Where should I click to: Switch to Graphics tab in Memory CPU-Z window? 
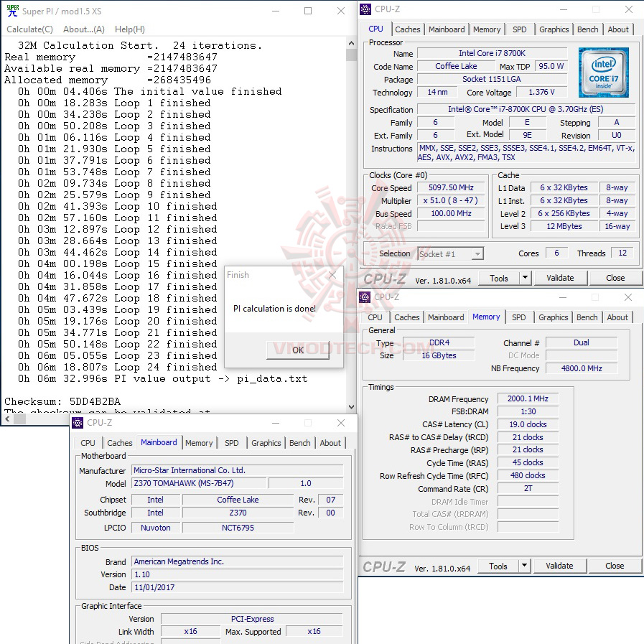(553, 317)
